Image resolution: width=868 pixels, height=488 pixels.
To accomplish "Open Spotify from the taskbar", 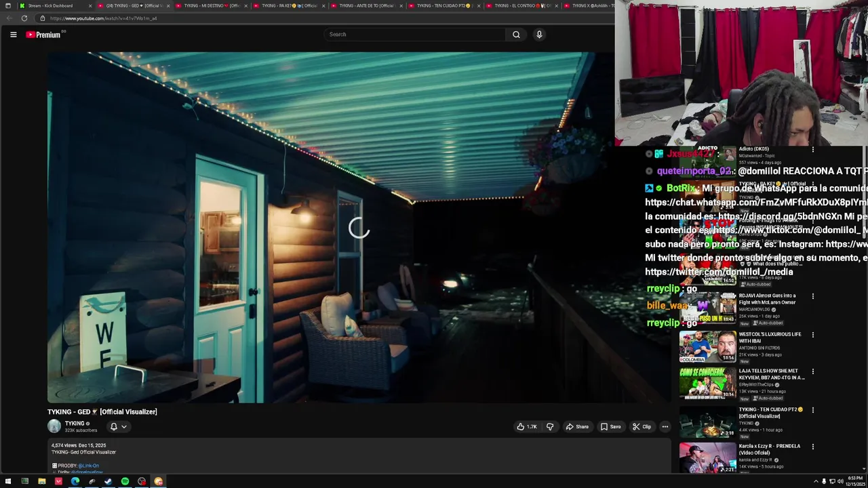I will (x=125, y=481).
